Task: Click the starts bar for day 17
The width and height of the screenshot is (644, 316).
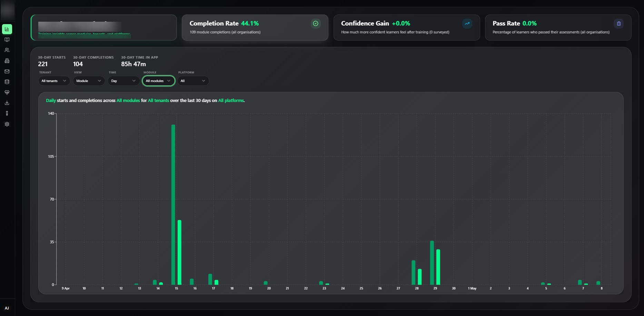Action: click(210, 279)
